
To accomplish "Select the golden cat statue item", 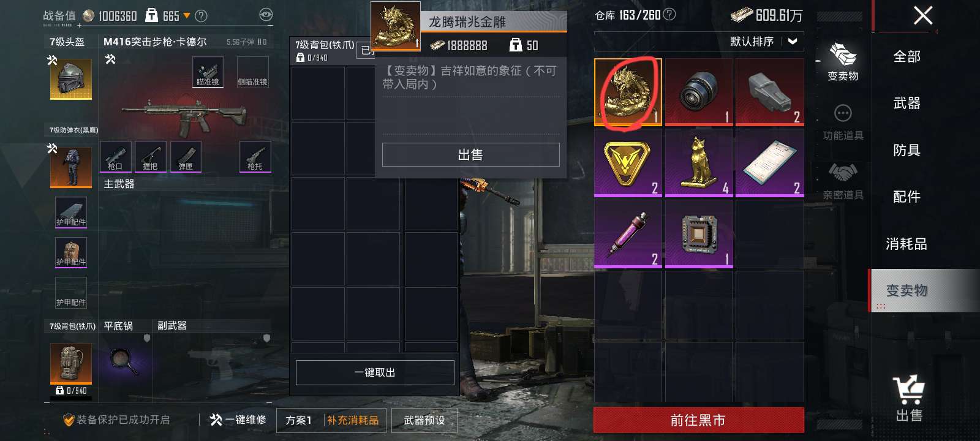I will 699,163.
